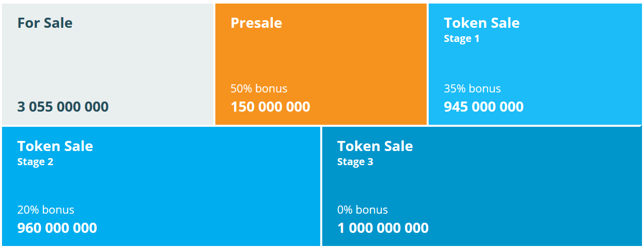Select the Stage 2 subtitle
Image resolution: width=644 pixels, height=248 pixels.
tap(35, 162)
